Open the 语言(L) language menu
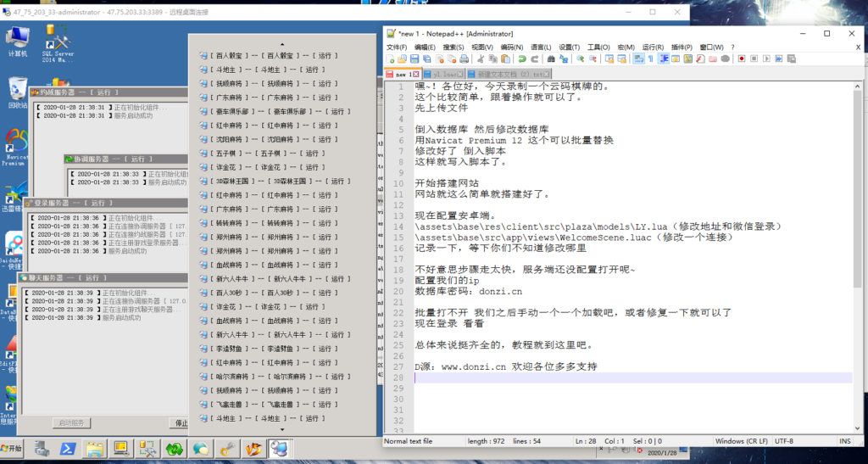868x464 pixels. [539, 48]
